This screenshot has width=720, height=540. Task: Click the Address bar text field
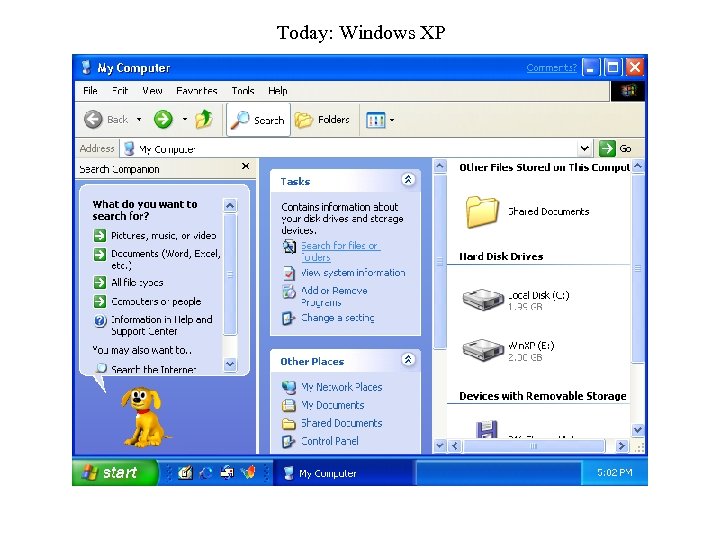coord(349,149)
